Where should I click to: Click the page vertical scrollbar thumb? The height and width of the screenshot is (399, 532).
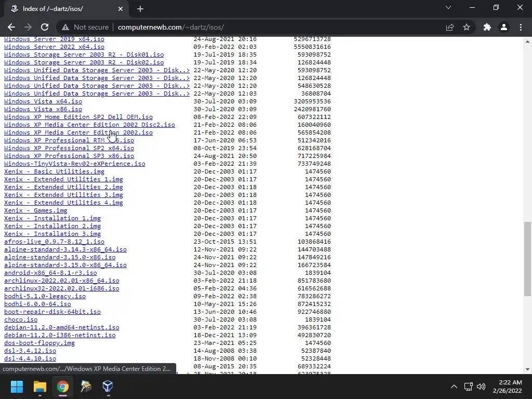(x=527, y=258)
